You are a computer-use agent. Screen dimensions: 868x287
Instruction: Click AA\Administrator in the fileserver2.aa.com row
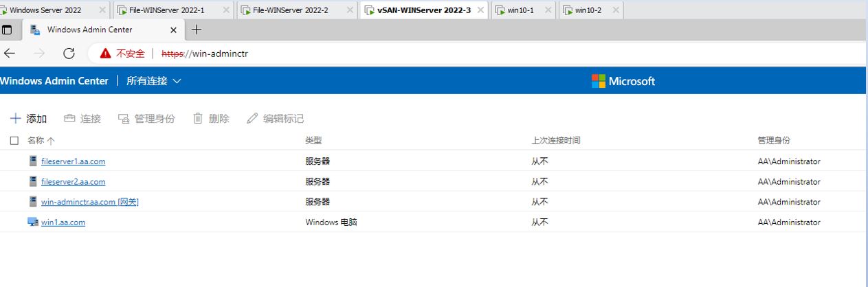point(789,181)
